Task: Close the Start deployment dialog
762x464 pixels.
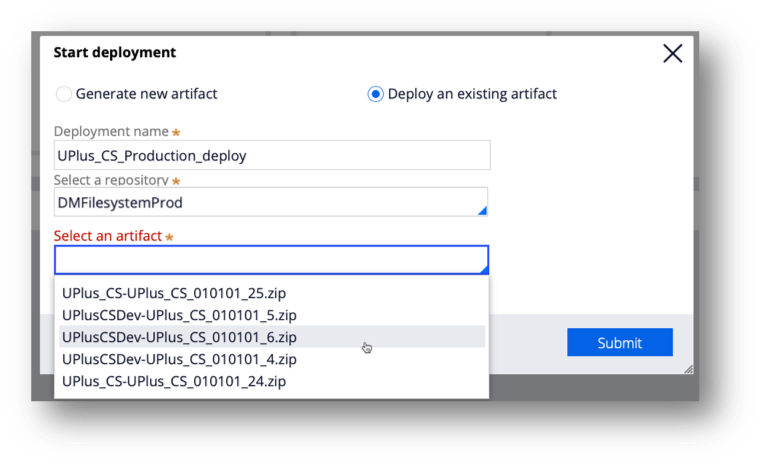Action: tap(673, 53)
